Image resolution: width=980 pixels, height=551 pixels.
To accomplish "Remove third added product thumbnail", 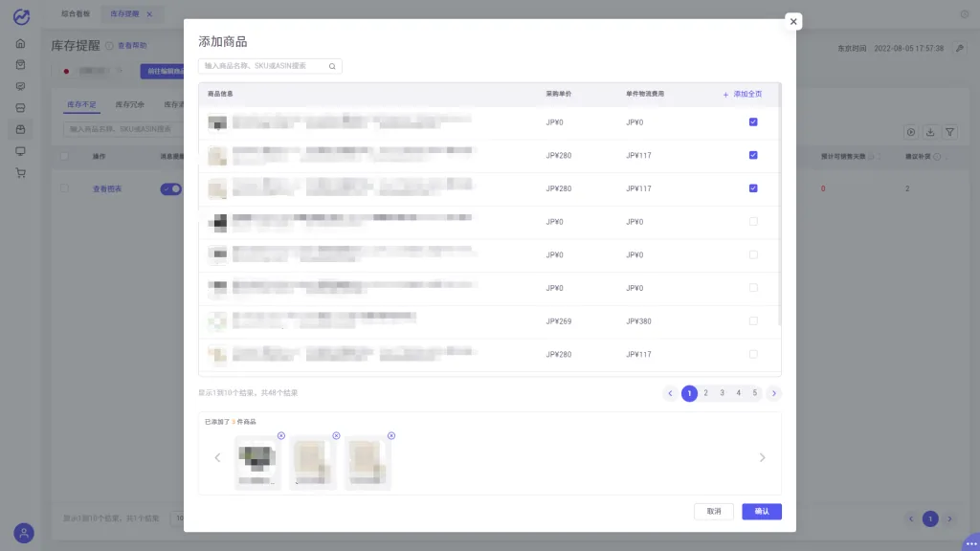I will click(391, 436).
